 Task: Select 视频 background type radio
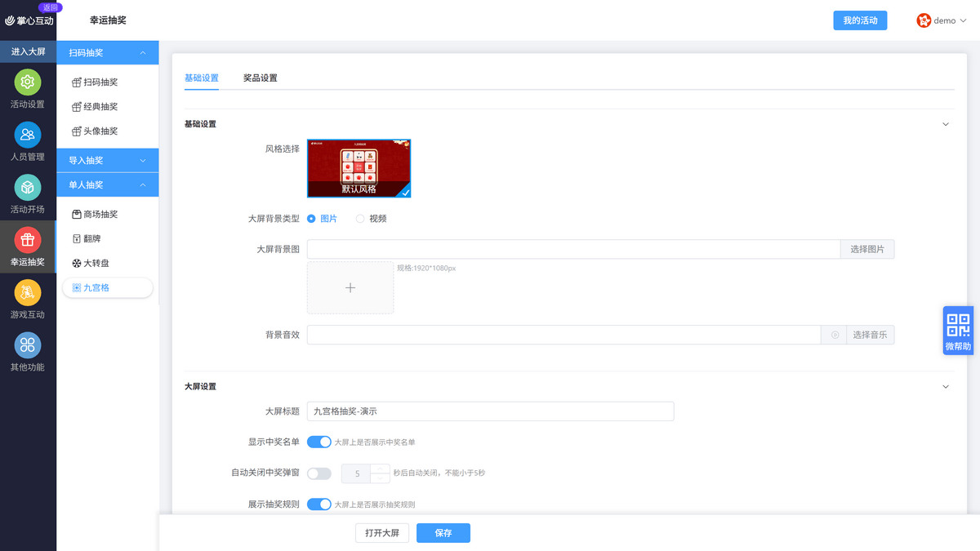tap(360, 219)
